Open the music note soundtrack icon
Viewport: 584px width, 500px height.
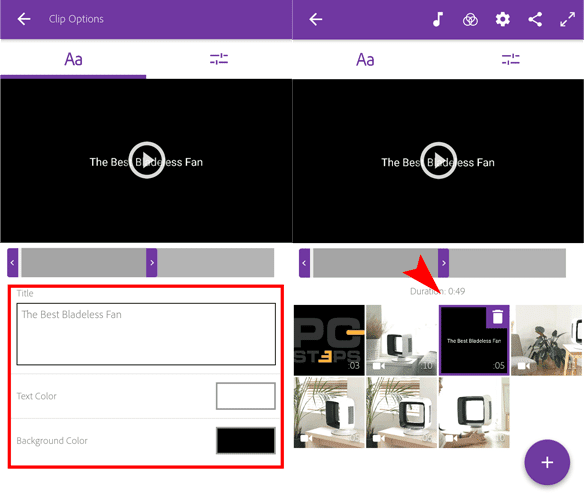438,19
